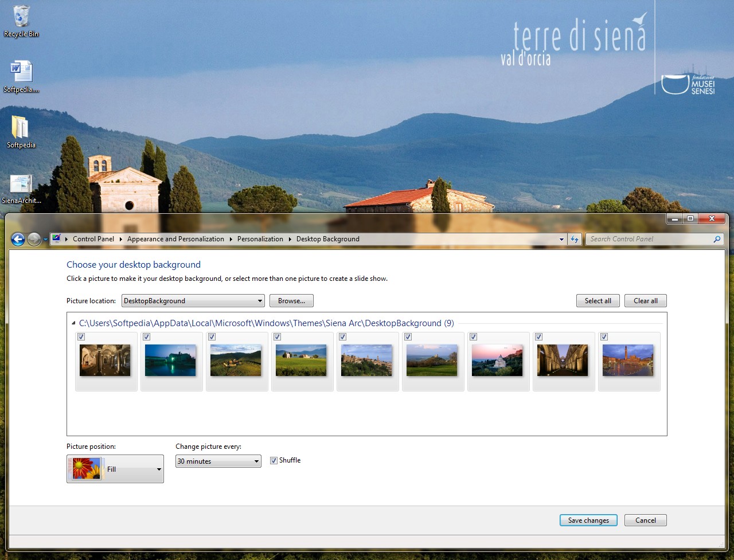Uncheck the third thumbnail's checkbox (hills landscape)
The image size is (734, 560).
[x=212, y=337]
